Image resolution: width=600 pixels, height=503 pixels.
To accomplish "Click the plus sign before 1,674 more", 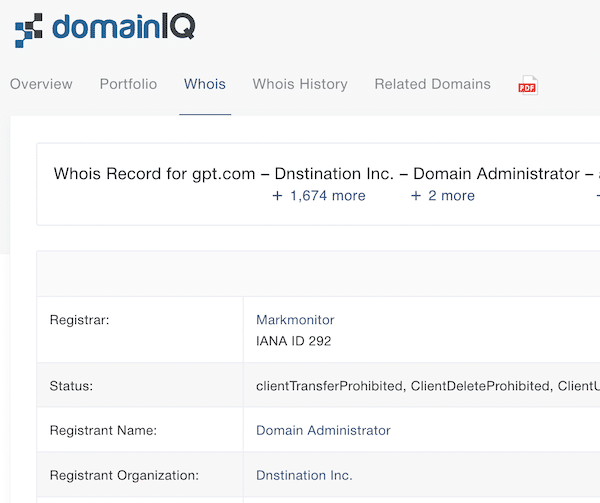I will [277, 196].
